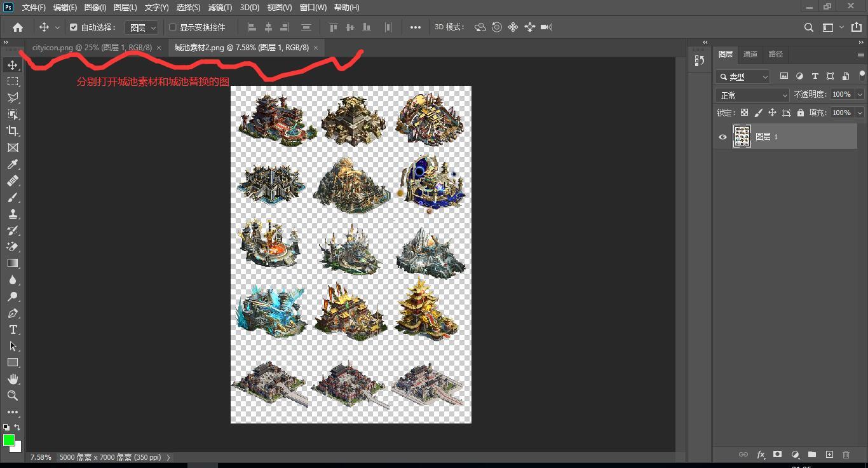Click the green foreground color swatch
This screenshot has width=868, height=468.
(8, 440)
